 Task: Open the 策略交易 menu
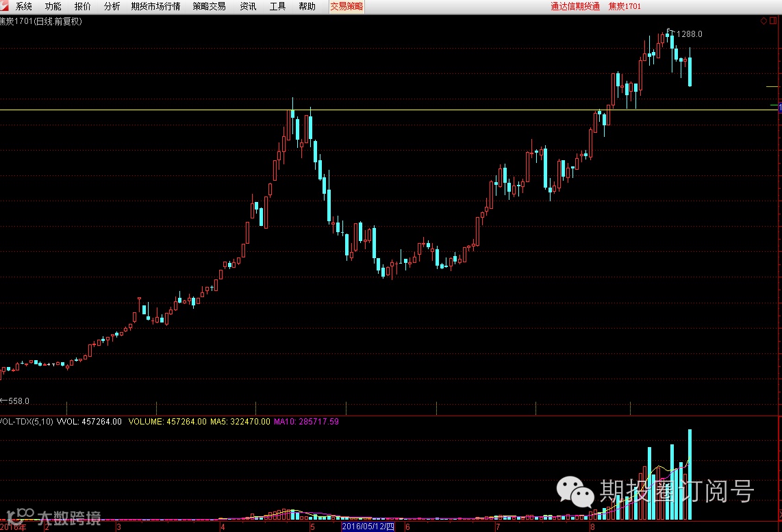pos(209,6)
